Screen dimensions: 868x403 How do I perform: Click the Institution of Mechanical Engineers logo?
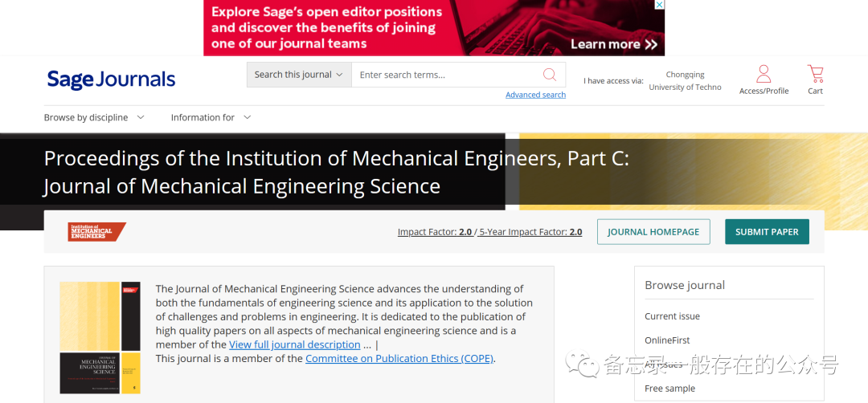coord(97,232)
